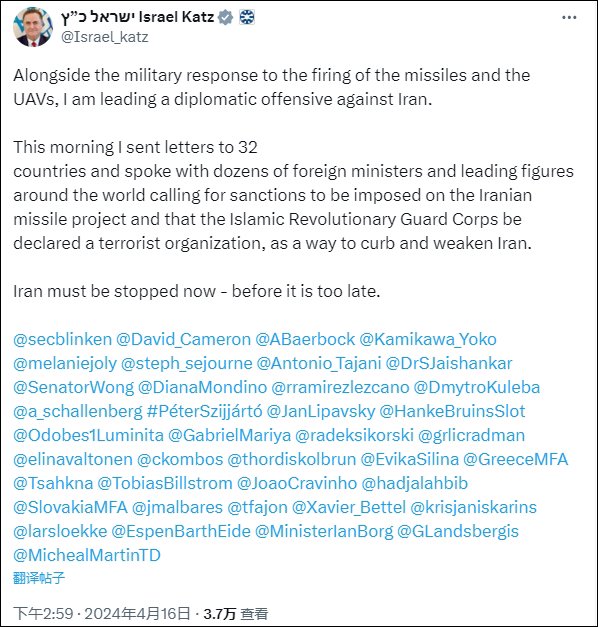Click Israel Katz's profile avatar
The width and height of the screenshot is (598, 627).
(x=33, y=27)
